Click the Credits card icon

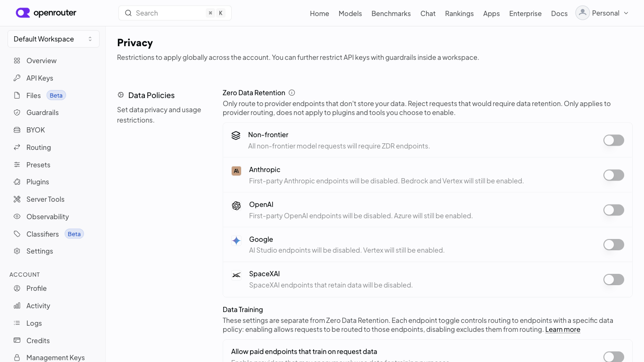(17, 340)
